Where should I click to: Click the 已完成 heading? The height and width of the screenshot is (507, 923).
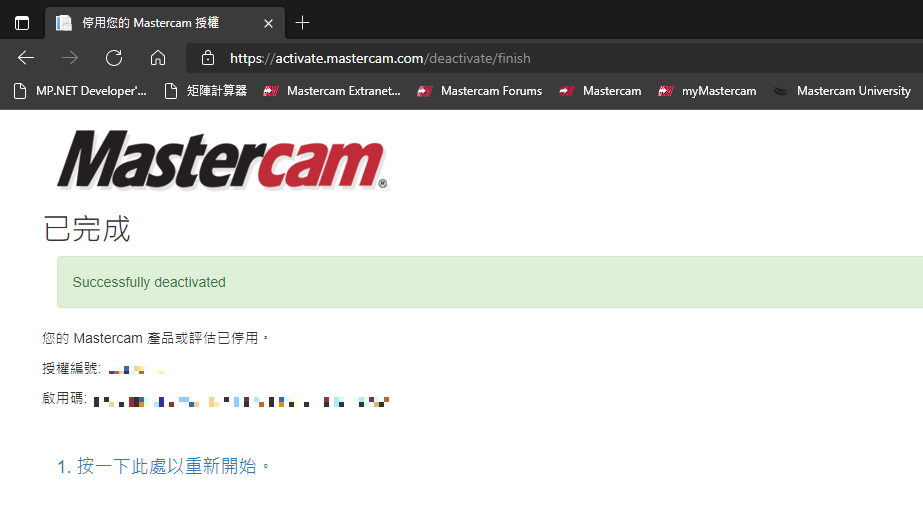[x=87, y=228]
